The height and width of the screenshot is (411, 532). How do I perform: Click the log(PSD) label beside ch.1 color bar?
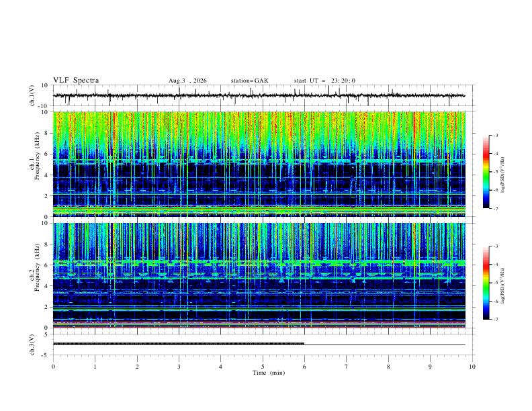(x=503, y=175)
